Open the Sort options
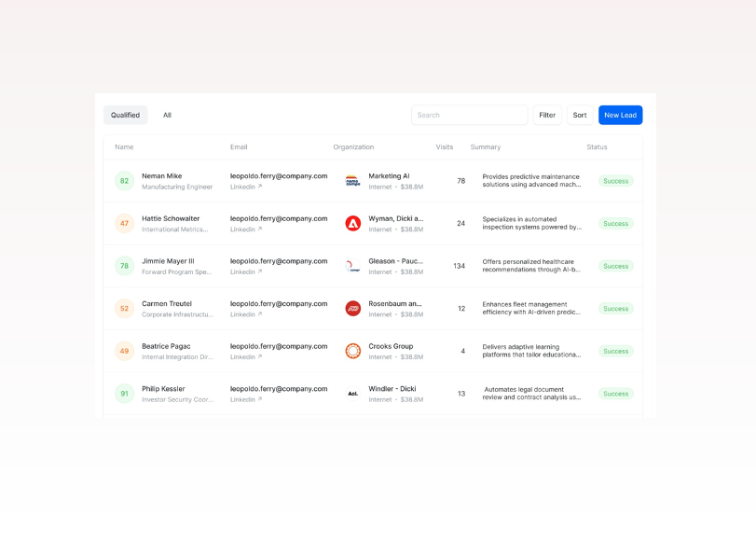Image resolution: width=756 pixels, height=542 pixels. [580, 115]
